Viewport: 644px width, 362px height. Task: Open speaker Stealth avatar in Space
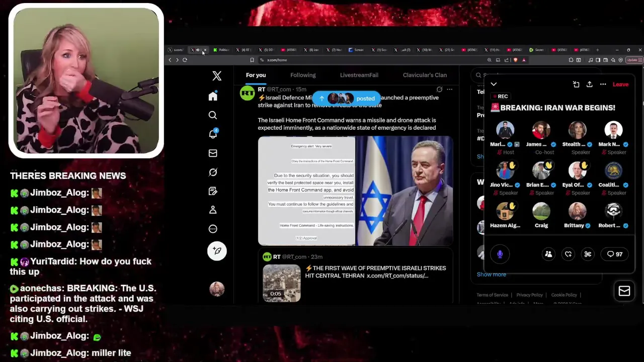pyautogui.click(x=578, y=130)
